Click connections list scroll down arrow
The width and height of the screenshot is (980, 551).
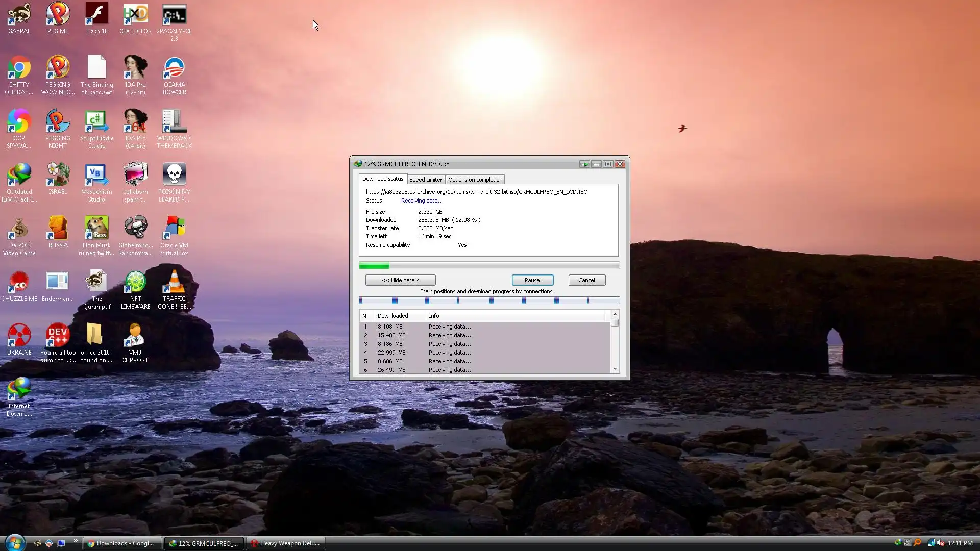click(x=615, y=369)
